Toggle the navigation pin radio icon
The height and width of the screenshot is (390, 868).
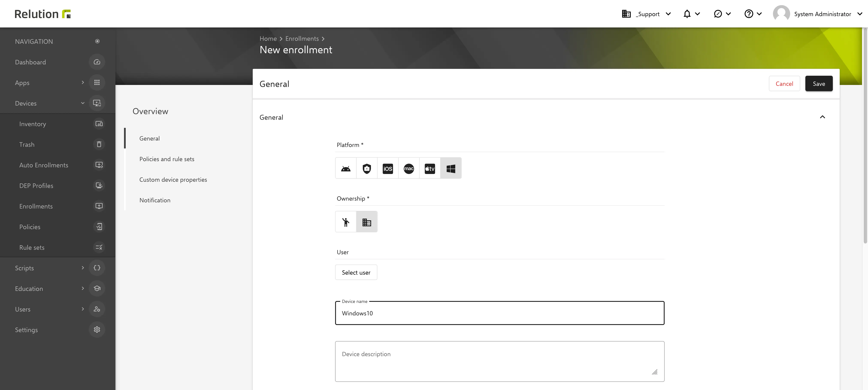[x=97, y=41]
